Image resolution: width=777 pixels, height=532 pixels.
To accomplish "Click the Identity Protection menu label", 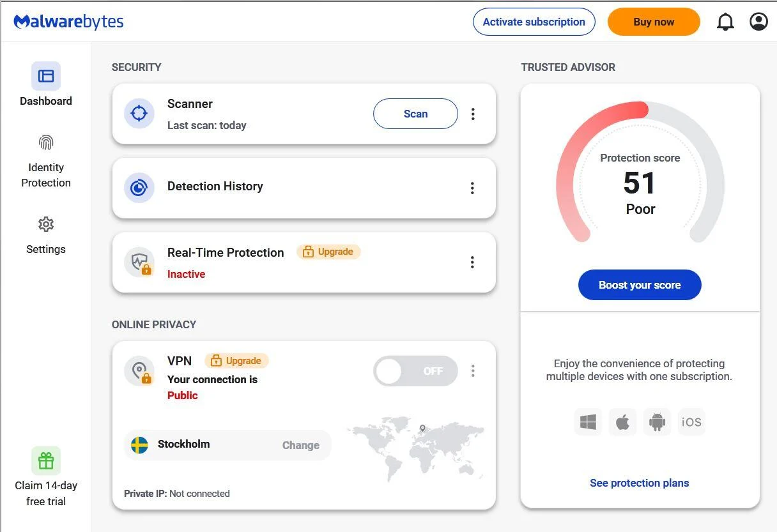I will (46, 175).
